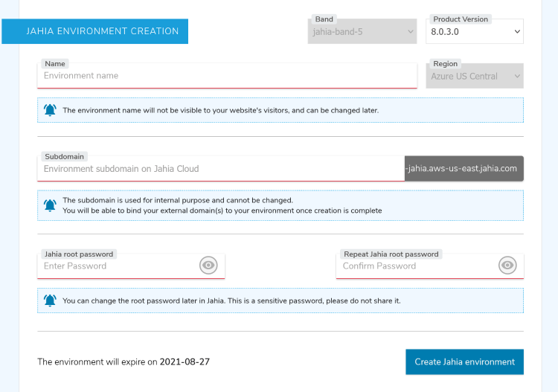The width and height of the screenshot is (558, 392).
Task: Click the Create Jahia environment button
Action: (x=464, y=362)
